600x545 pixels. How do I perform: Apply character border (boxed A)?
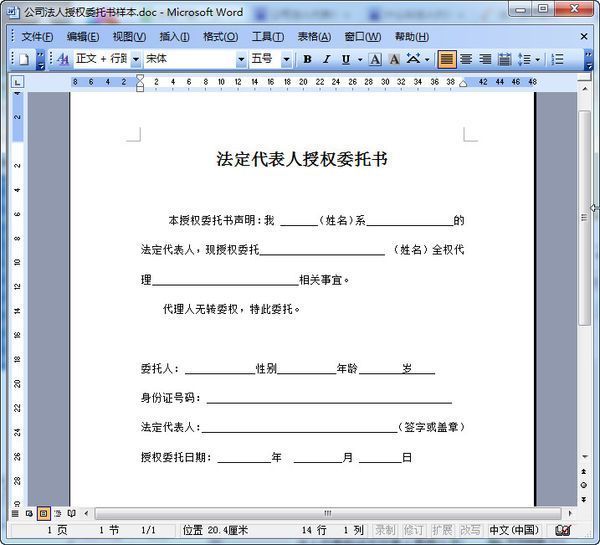tap(375, 59)
